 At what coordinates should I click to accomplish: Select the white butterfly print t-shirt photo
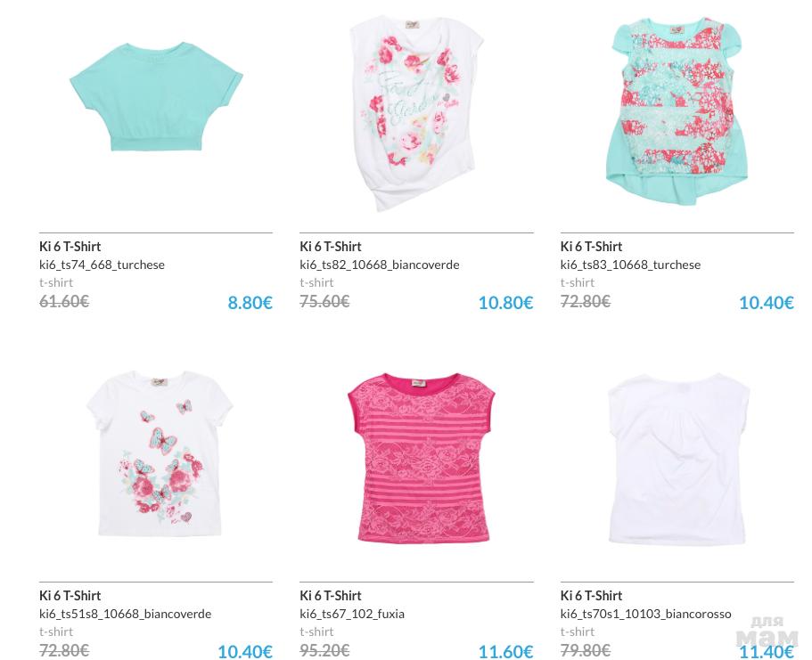[x=159, y=452]
